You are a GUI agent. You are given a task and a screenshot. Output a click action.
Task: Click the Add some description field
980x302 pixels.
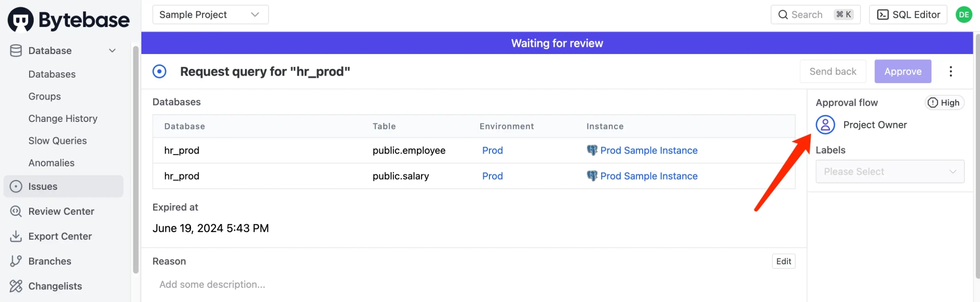click(212, 285)
